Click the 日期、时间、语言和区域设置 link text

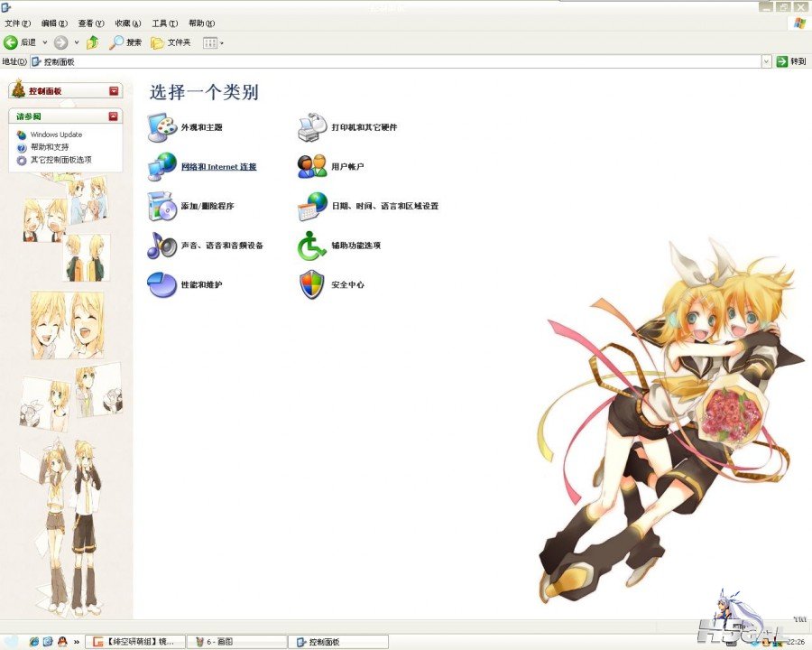(384, 206)
